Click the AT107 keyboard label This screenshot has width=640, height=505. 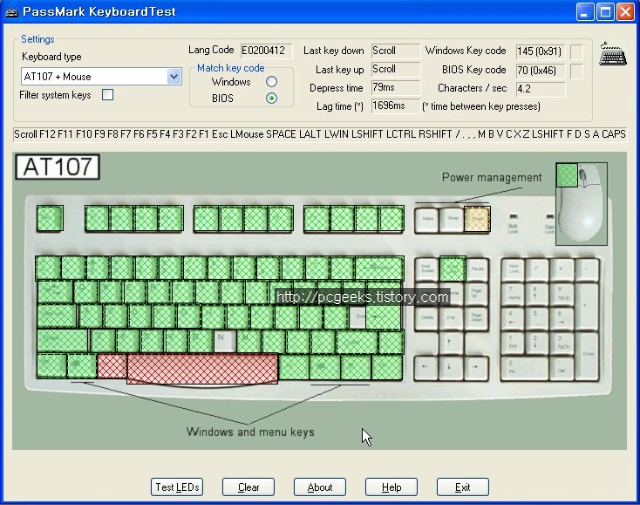click(58, 167)
